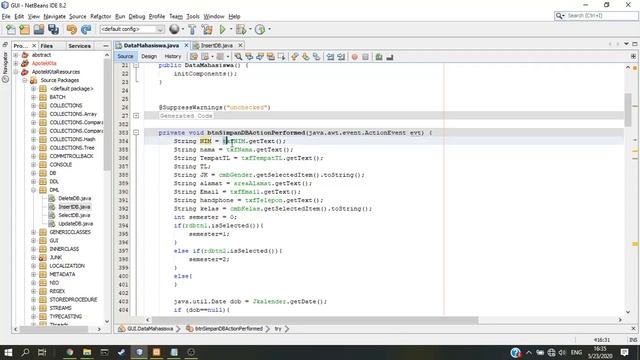Click Stop Macro Recording icon
Image resolution: width=640 pixels, height=360 pixels.
365,57
